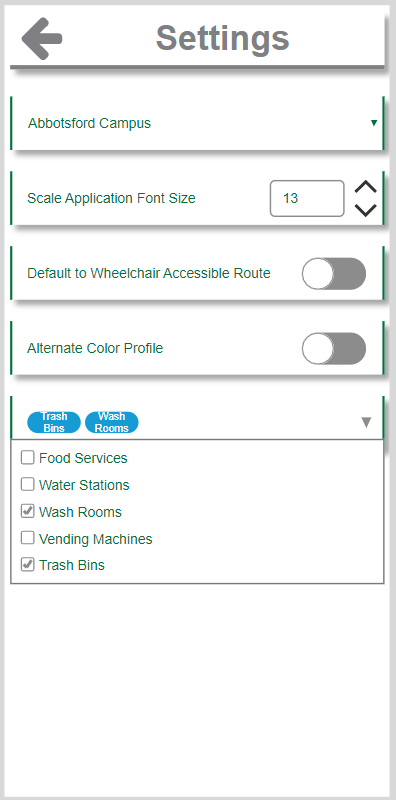Decrease font size with down chevron

tap(365, 210)
